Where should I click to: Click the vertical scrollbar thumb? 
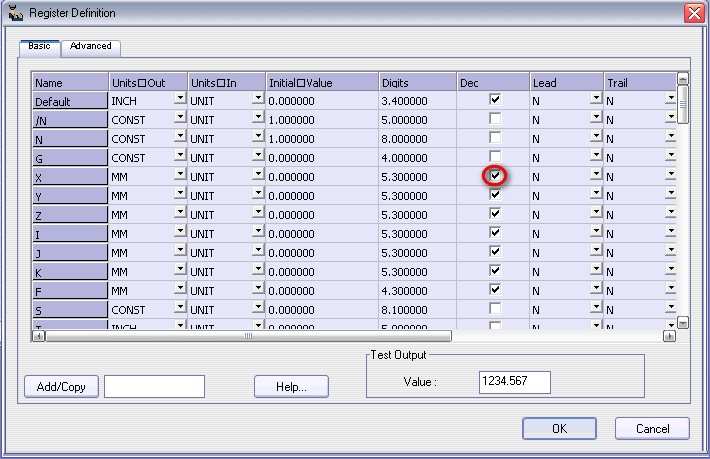pyautogui.click(x=682, y=105)
